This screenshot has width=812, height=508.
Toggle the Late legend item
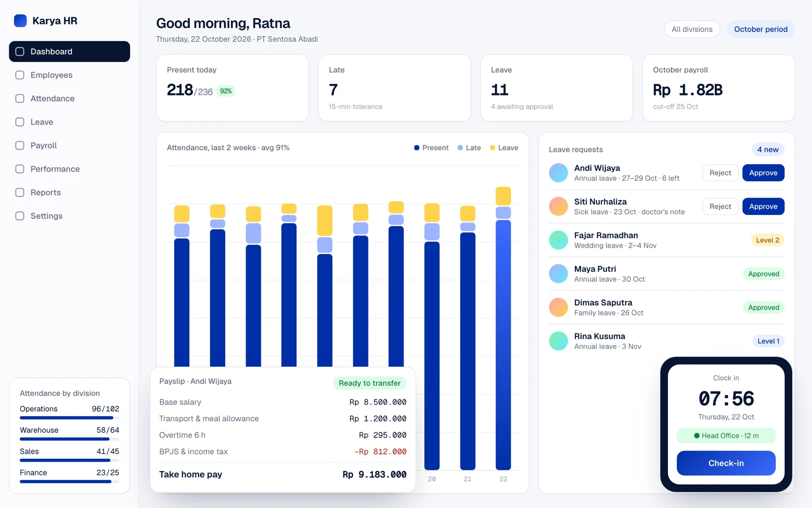click(x=469, y=148)
